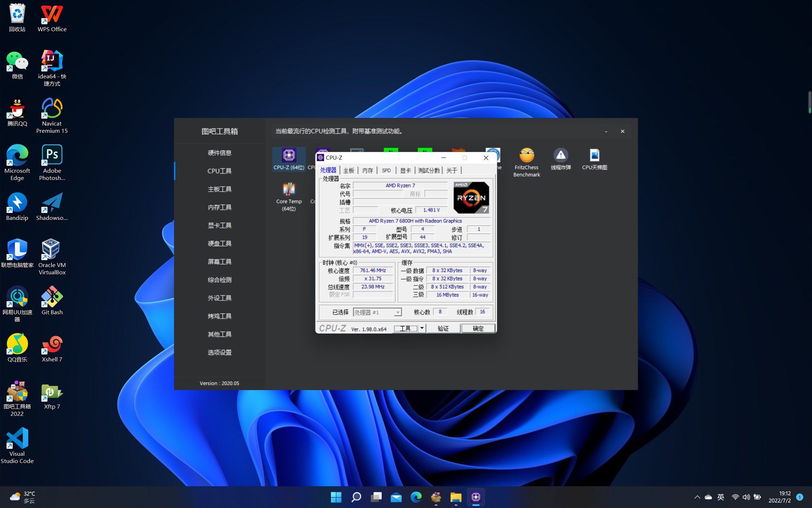The image size is (812, 508).
Task: Open FritzChess Benchmark tool
Action: coord(526,163)
